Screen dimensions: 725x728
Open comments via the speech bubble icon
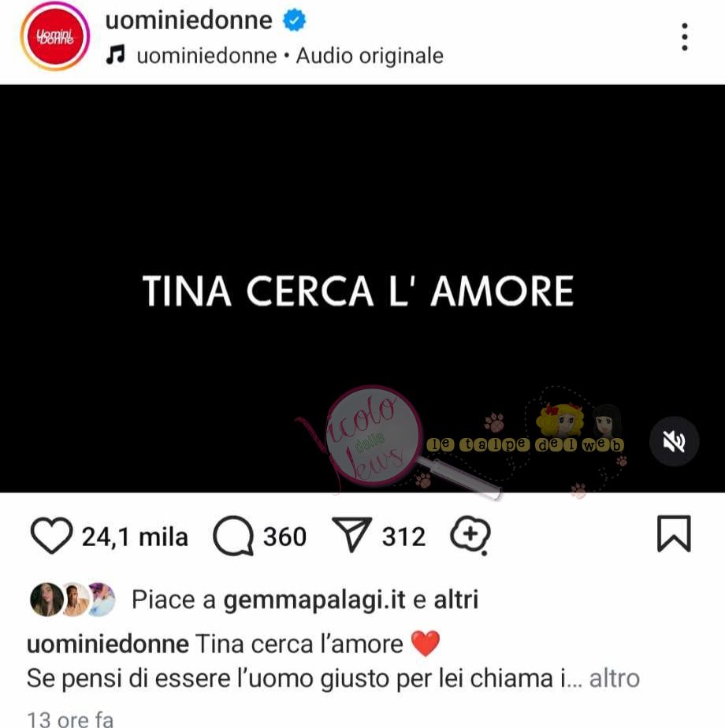[x=233, y=536]
